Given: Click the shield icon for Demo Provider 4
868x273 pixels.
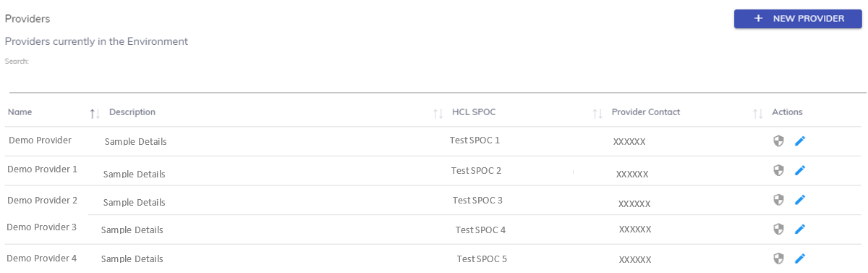Looking at the screenshot, I should point(778,258).
